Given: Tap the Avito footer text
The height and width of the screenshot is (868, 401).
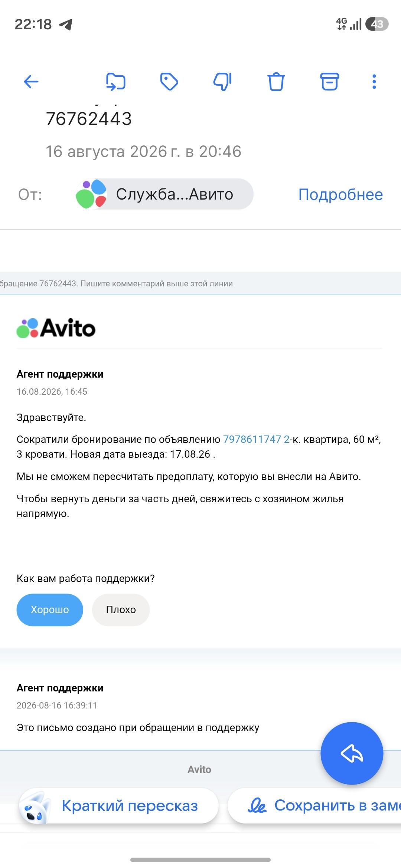Looking at the screenshot, I should tap(199, 769).
